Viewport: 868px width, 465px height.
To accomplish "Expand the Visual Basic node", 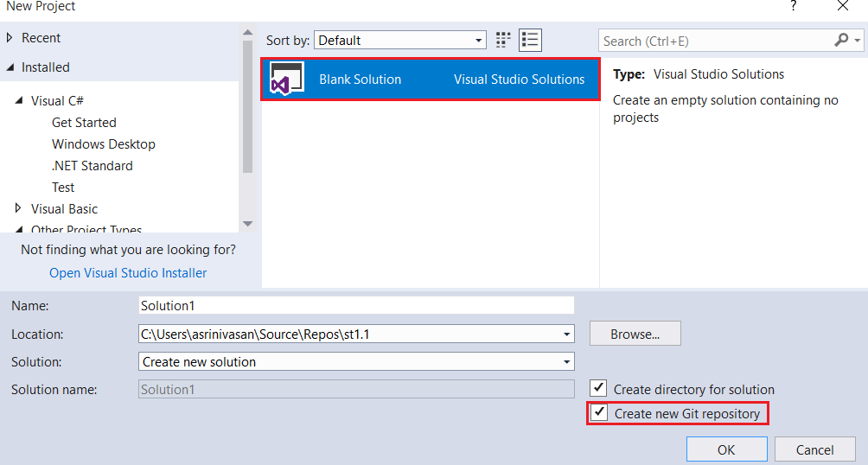I will (x=19, y=208).
